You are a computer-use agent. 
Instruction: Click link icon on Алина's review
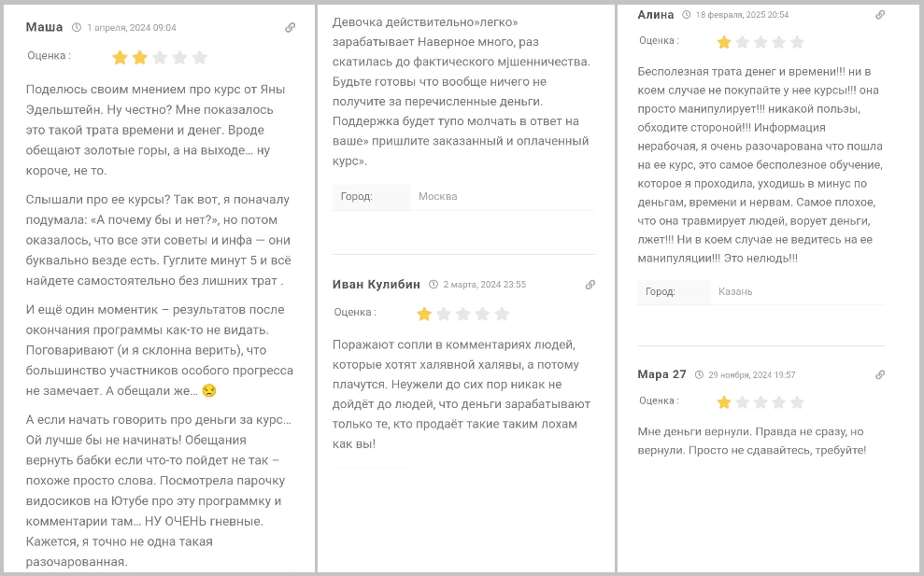coord(880,15)
